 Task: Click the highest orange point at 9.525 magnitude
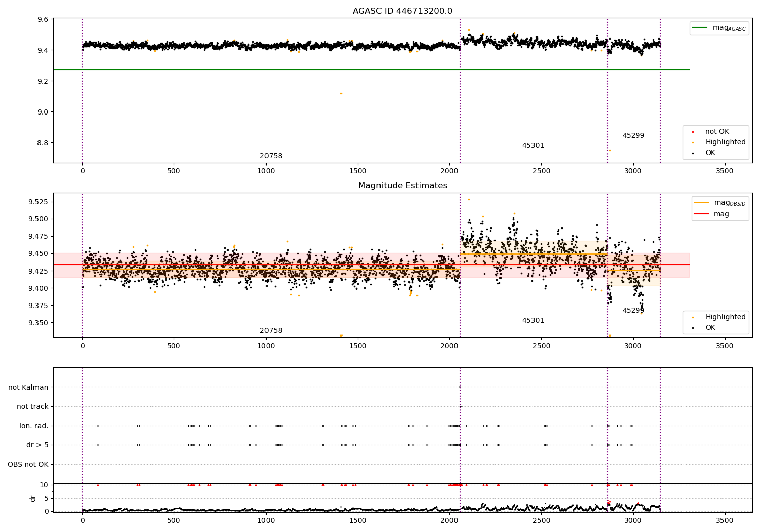[469, 199]
